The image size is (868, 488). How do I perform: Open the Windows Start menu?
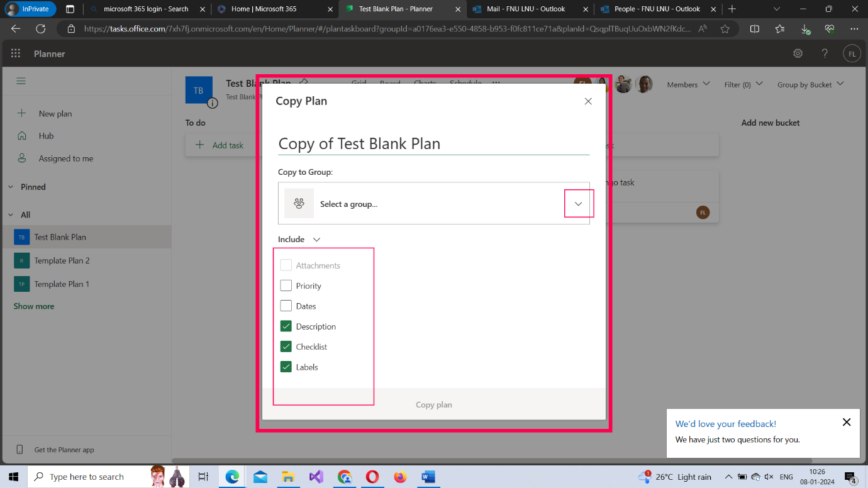pos(14,477)
